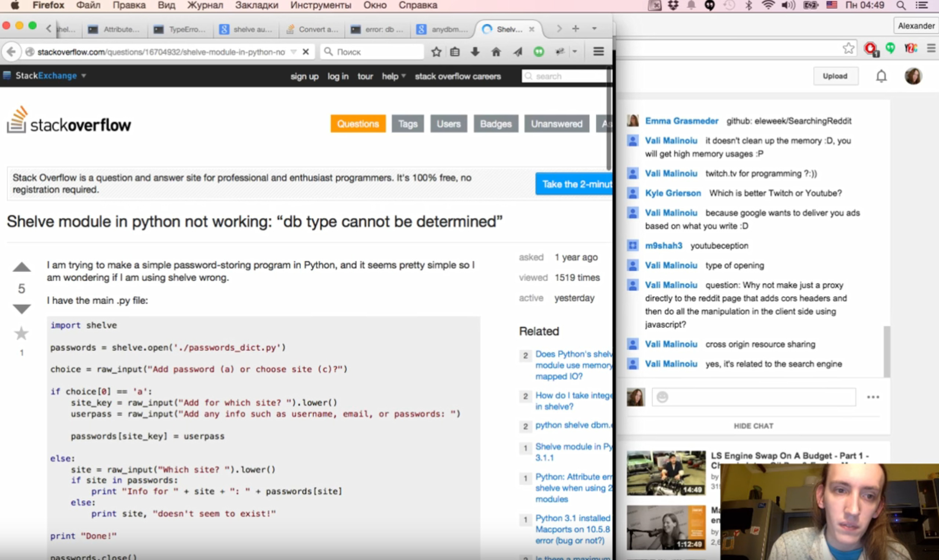This screenshot has width=939, height=560.
Task: Expand the toolbar extension dropdown arrow
Action: click(x=575, y=52)
